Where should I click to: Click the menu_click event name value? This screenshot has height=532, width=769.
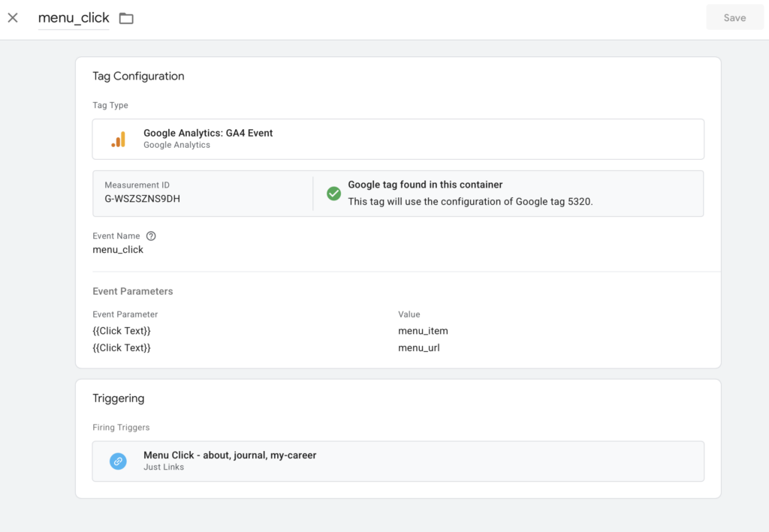pyautogui.click(x=118, y=250)
